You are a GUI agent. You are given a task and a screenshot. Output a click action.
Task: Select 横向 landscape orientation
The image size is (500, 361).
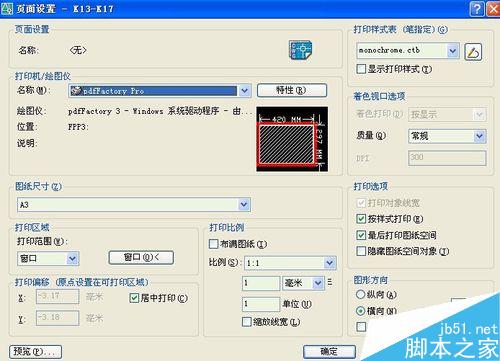pyautogui.click(x=360, y=311)
